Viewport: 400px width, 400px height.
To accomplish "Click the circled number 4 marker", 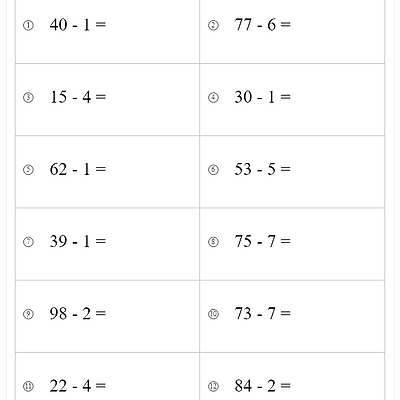I will click(213, 98).
